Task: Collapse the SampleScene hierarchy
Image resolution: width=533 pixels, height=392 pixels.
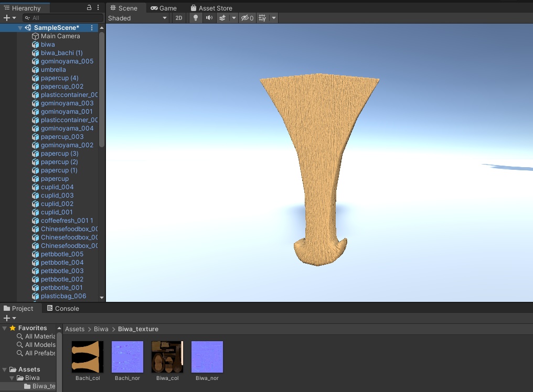Action: coord(20,27)
